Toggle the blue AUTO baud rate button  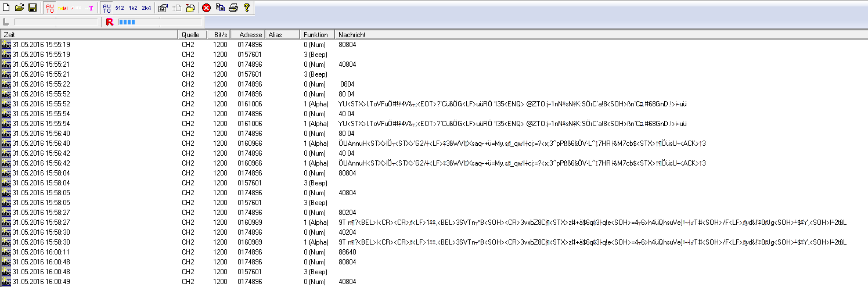click(x=106, y=8)
